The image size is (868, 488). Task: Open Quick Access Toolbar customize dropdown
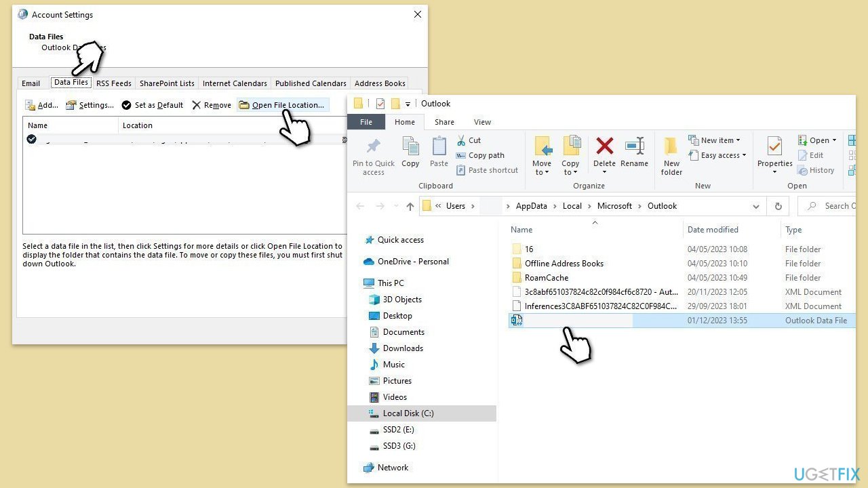point(408,104)
